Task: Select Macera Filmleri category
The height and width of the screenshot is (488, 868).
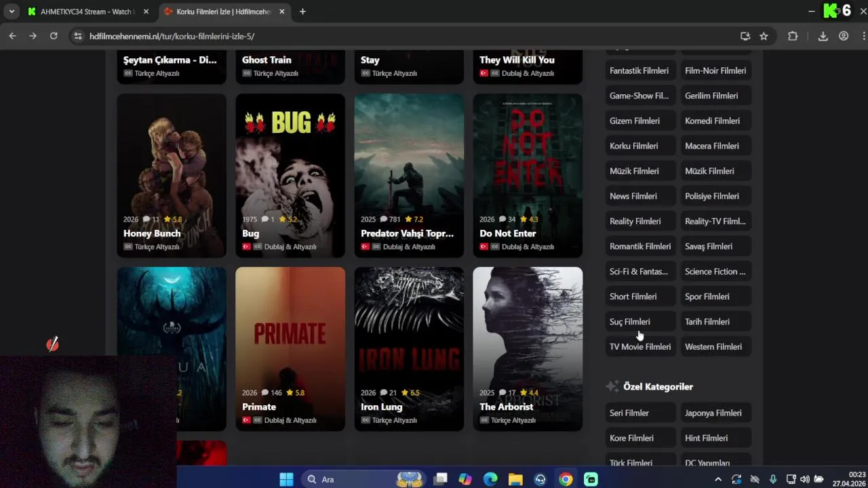Action: coord(715,146)
